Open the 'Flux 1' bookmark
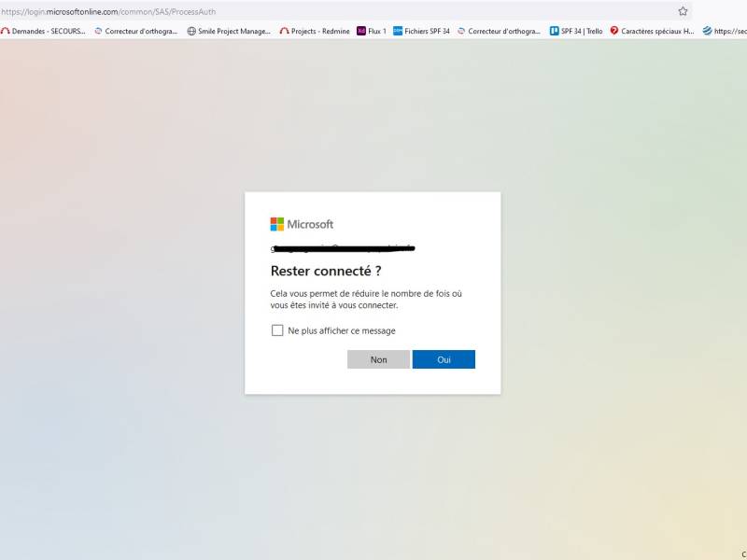Viewport: 747px width, 560px height. (x=372, y=31)
